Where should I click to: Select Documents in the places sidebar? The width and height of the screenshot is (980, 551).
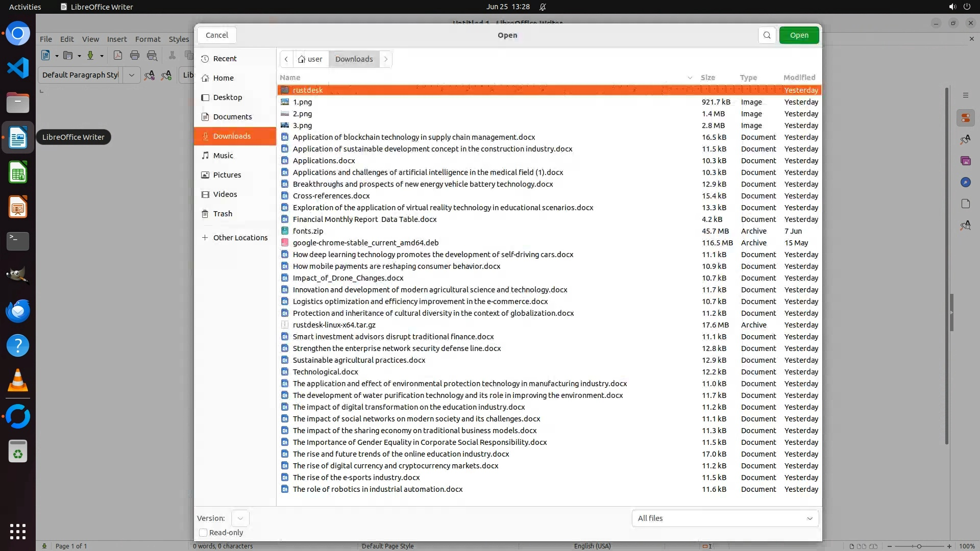232,117
